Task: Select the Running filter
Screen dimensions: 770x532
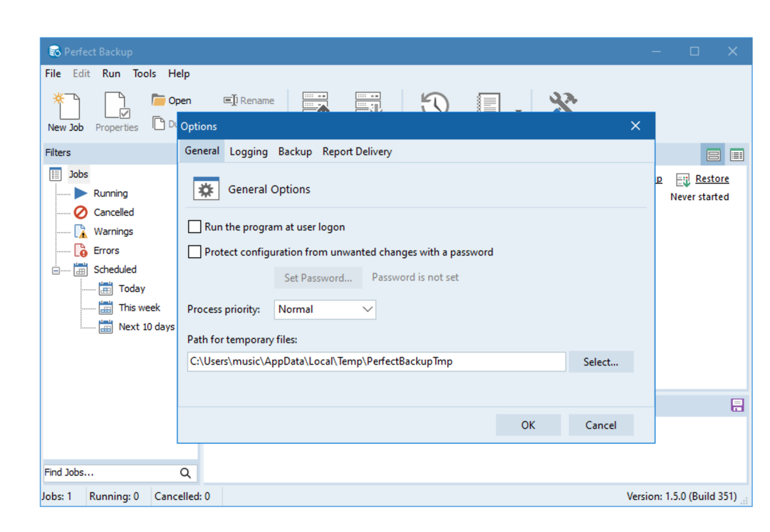Action: coord(110,193)
